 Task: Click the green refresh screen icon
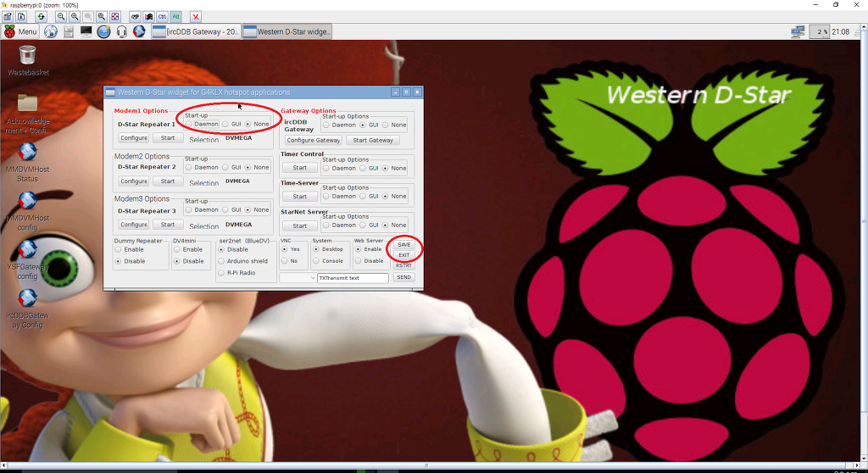pyautogui.click(x=41, y=17)
